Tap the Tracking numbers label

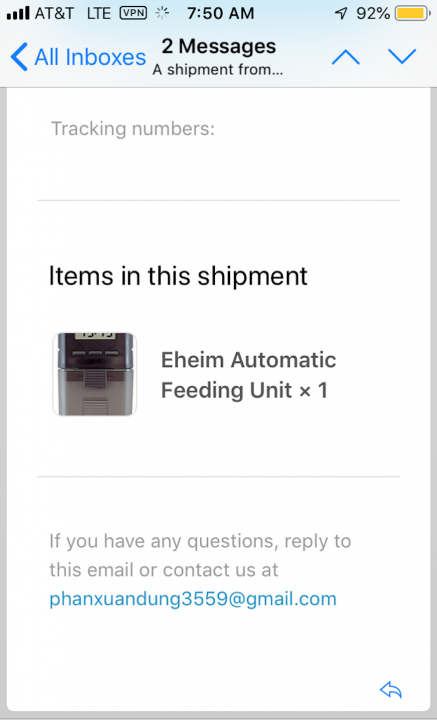pyautogui.click(x=133, y=129)
